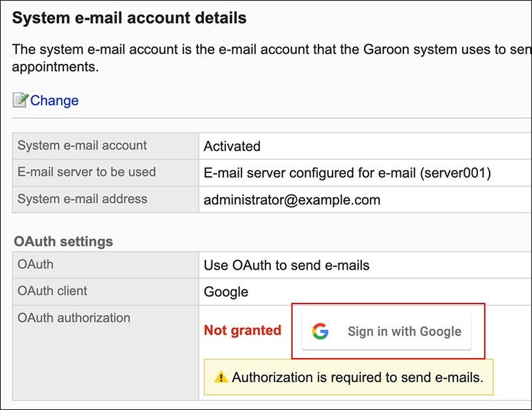Click the Sign in with Google button
532x410 pixels.
386,331
